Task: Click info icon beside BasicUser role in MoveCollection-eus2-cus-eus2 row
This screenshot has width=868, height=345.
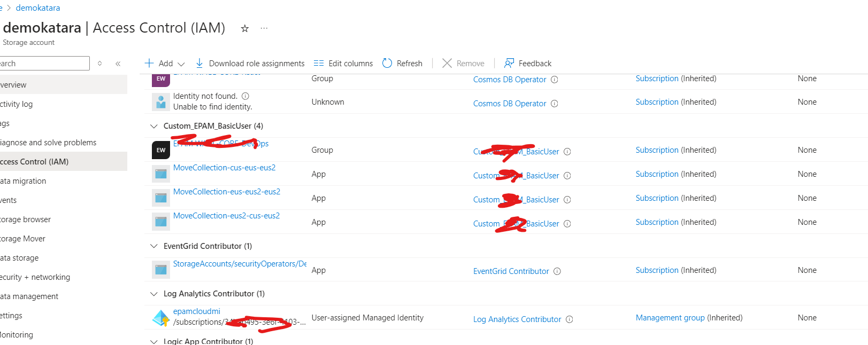Action: click(x=567, y=224)
